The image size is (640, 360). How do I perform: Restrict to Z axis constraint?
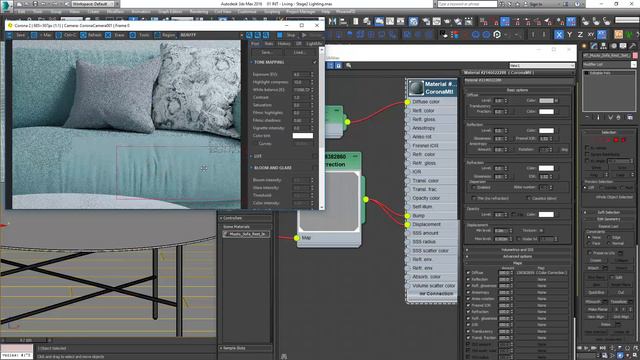pyautogui.click(x=580, y=35)
